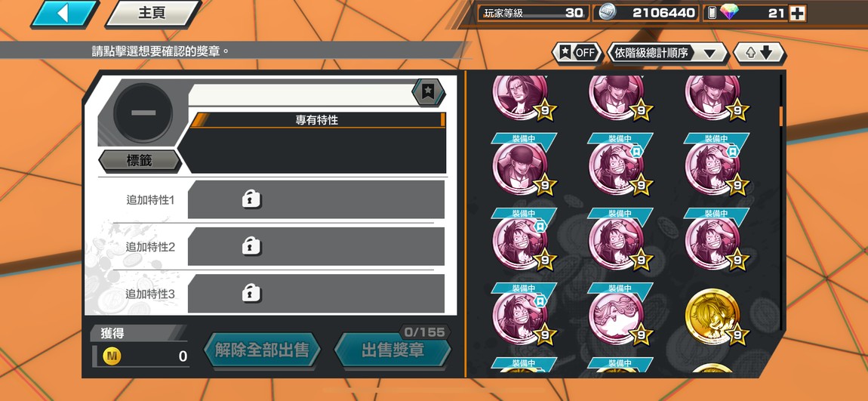Viewport: 868px width, 401px height.
Task: Open the 專有特性 trait header
Action: point(317,120)
